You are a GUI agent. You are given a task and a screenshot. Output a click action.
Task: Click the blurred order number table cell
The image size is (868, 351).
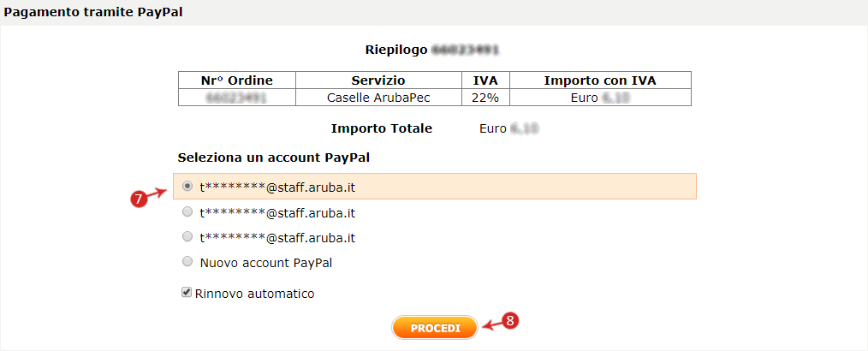tap(237, 98)
